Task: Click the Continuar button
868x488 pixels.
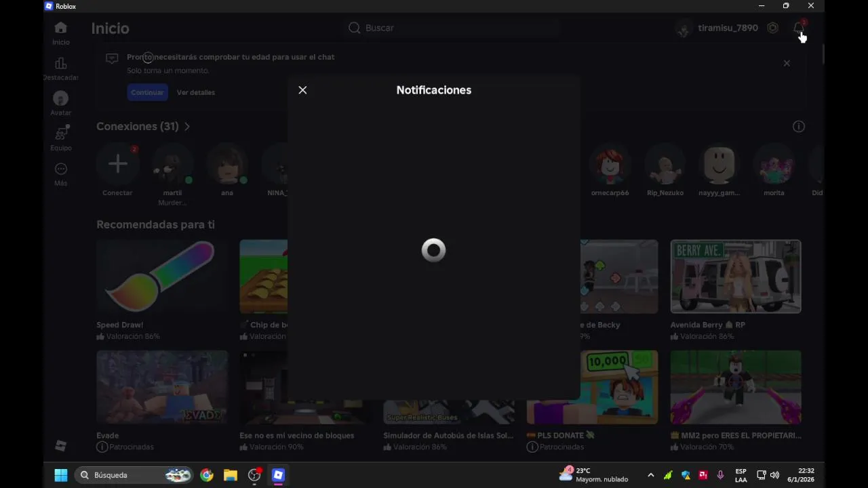Action: [147, 92]
